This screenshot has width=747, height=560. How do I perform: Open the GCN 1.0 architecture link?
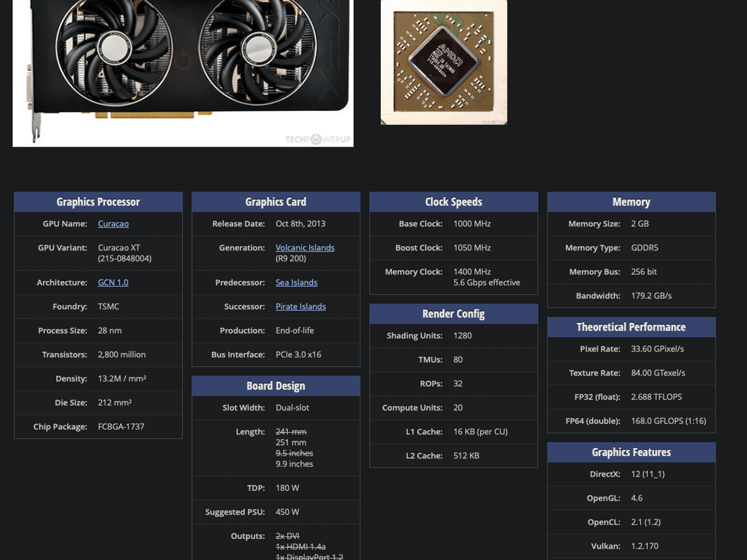(113, 283)
